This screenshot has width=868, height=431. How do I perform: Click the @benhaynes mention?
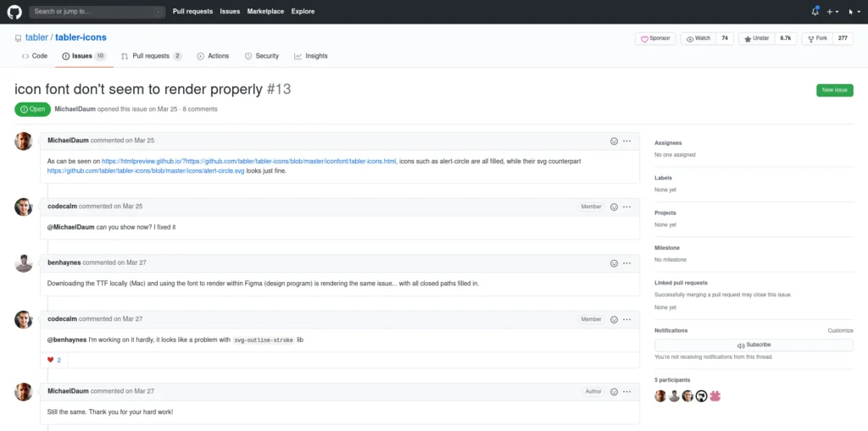click(x=67, y=340)
